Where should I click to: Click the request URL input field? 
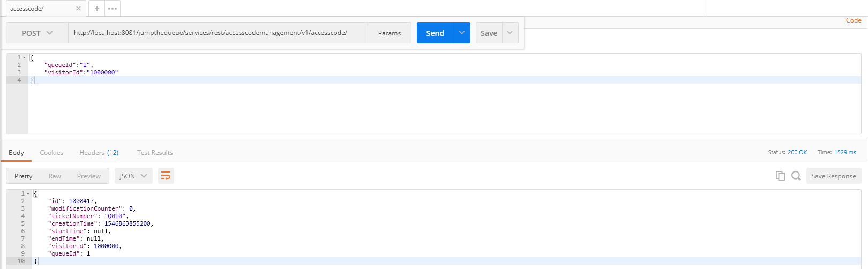217,33
